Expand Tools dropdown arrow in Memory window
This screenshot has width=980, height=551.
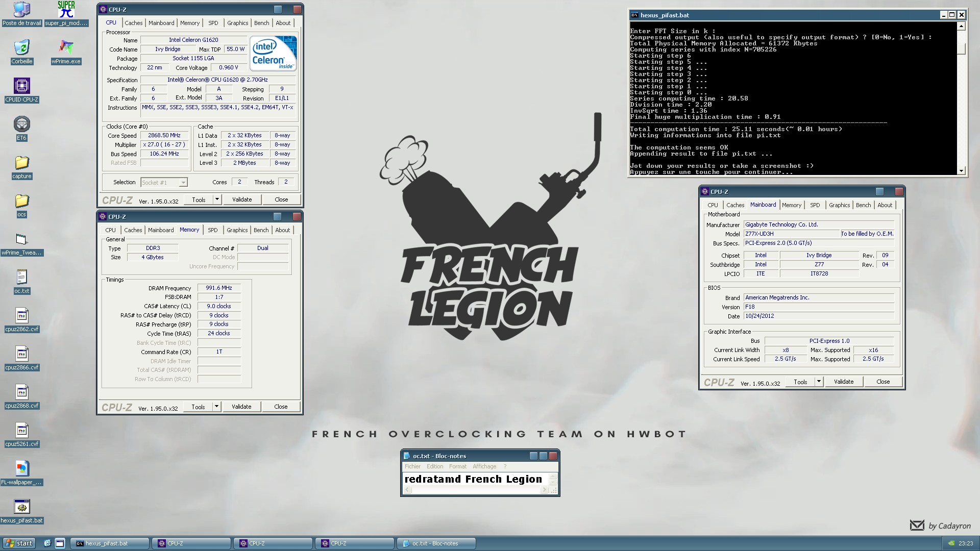click(216, 407)
